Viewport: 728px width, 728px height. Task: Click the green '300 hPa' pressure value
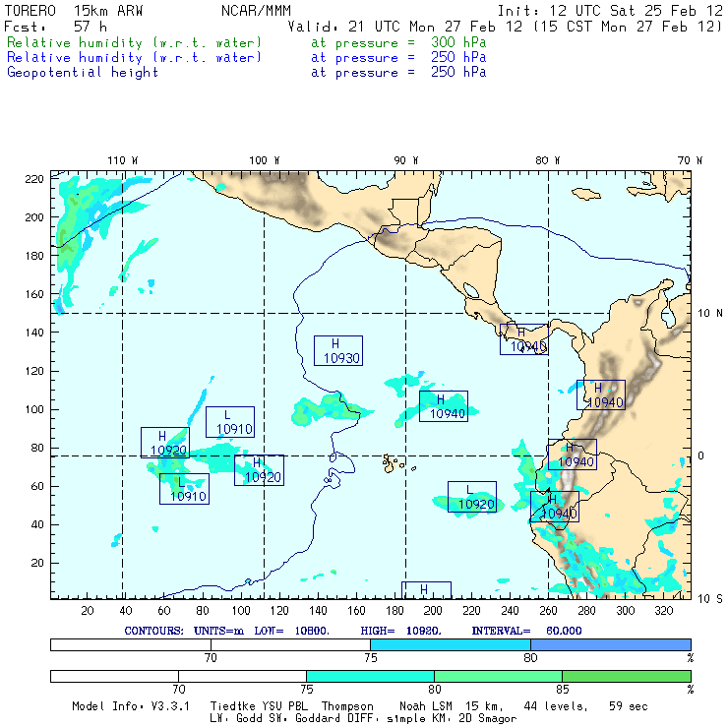tap(458, 42)
